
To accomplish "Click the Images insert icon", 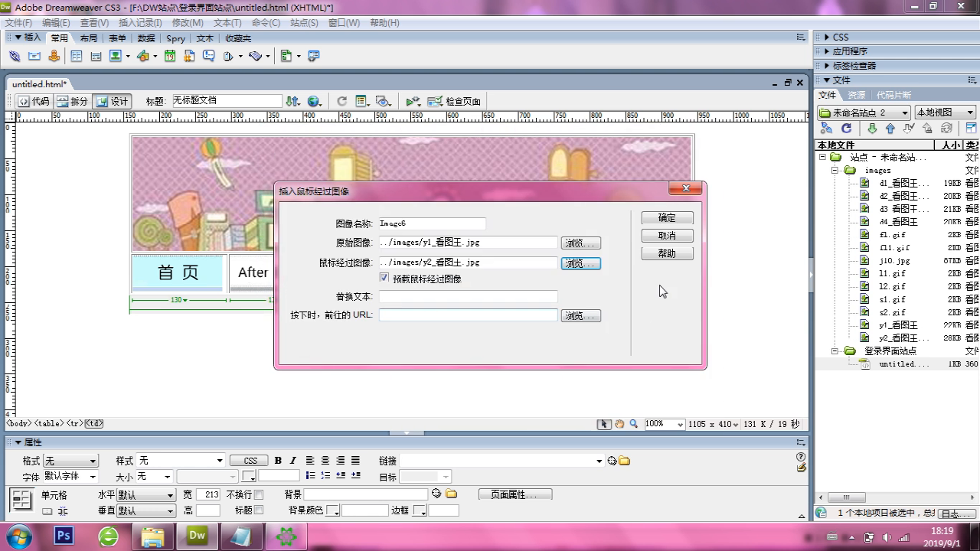I will 116,56.
